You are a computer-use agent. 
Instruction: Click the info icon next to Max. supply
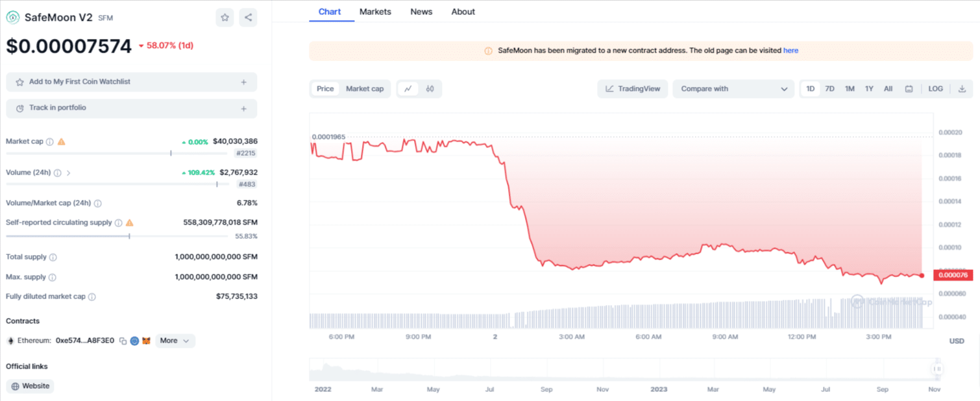tap(53, 277)
